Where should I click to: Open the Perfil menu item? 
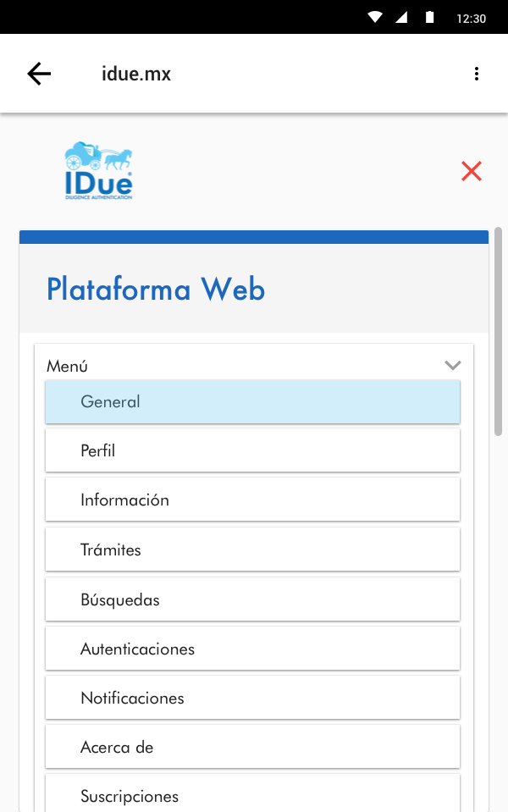tap(252, 450)
